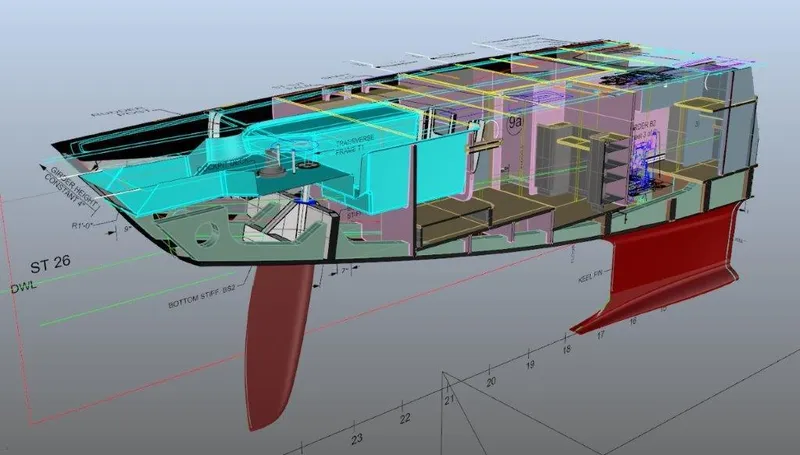Click station number 23

tap(357, 438)
